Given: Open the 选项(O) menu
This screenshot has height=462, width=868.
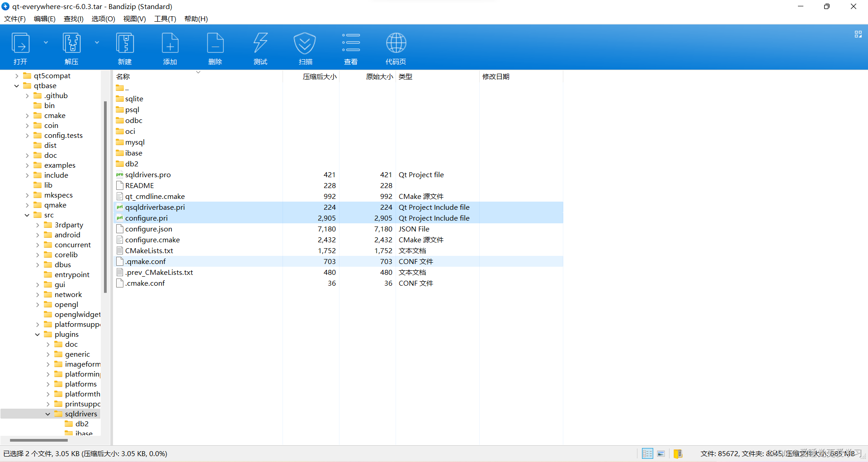Looking at the screenshot, I should (103, 19).
